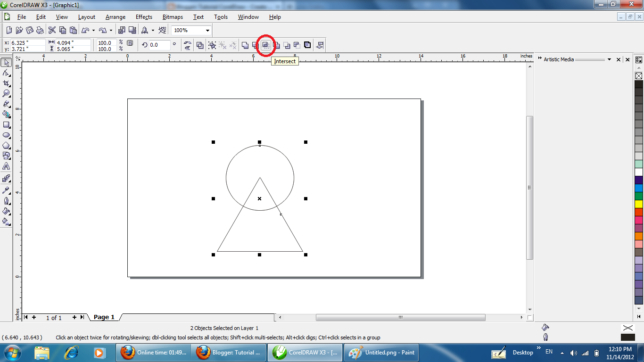The width and height of the screenshot is (644, 362).
Task: Toggle the nonproportional scaling lock
Action: coord(130,43)
